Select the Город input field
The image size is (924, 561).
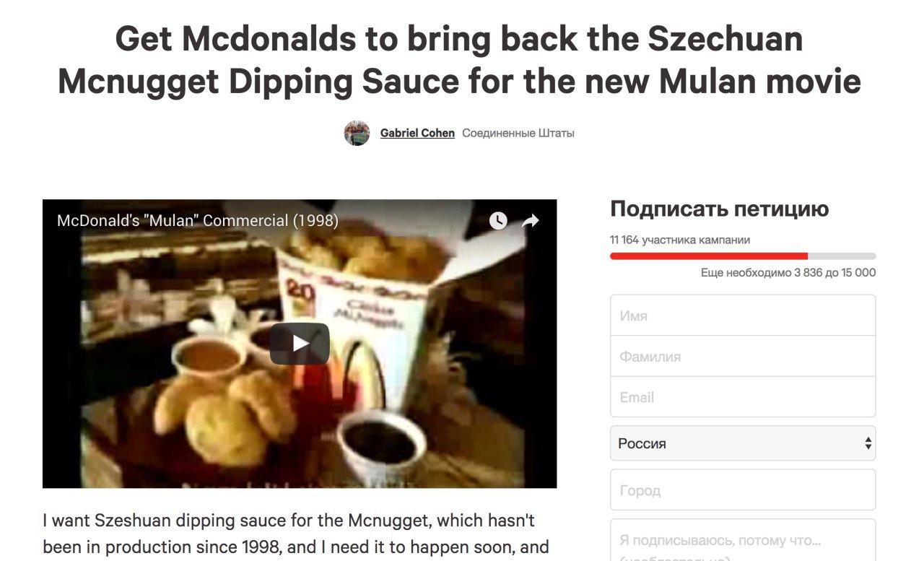tap(743, 490)
